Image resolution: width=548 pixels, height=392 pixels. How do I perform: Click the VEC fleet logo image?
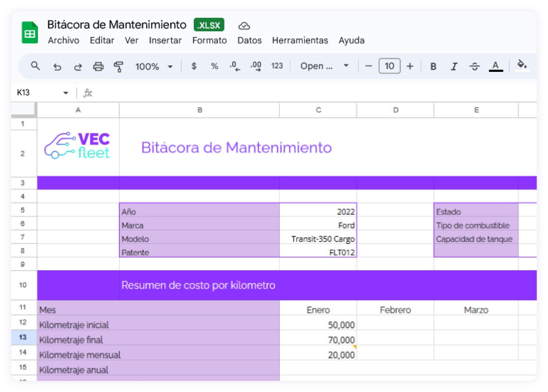click(x=77, y=146)
